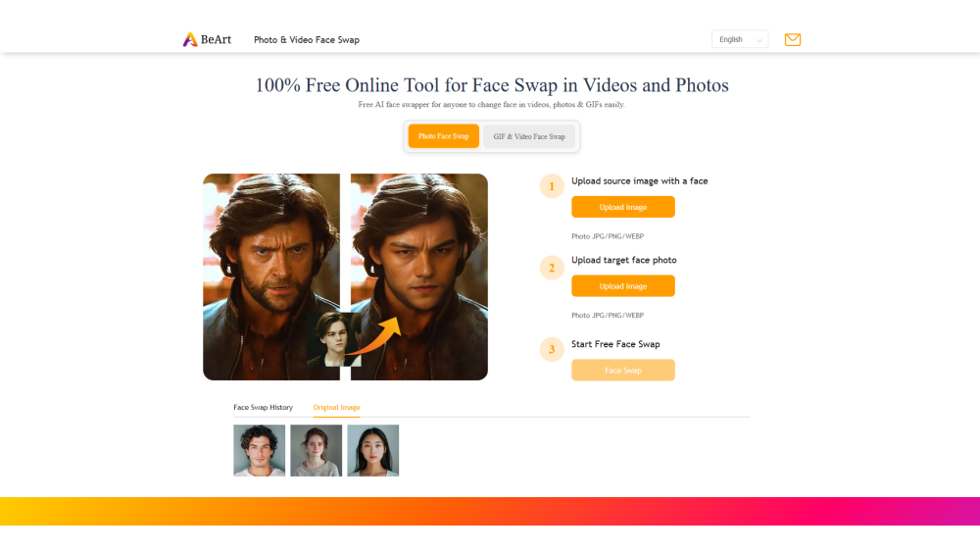The width and height of the screenshot is (980, 552).
Task: Open the mail envelope icon
Action: 793,40
